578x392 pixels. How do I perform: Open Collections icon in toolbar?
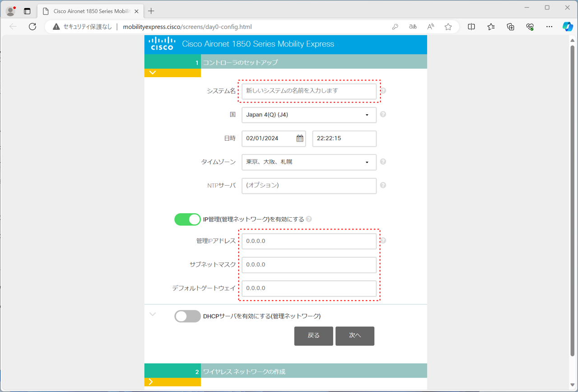(510, 27)
